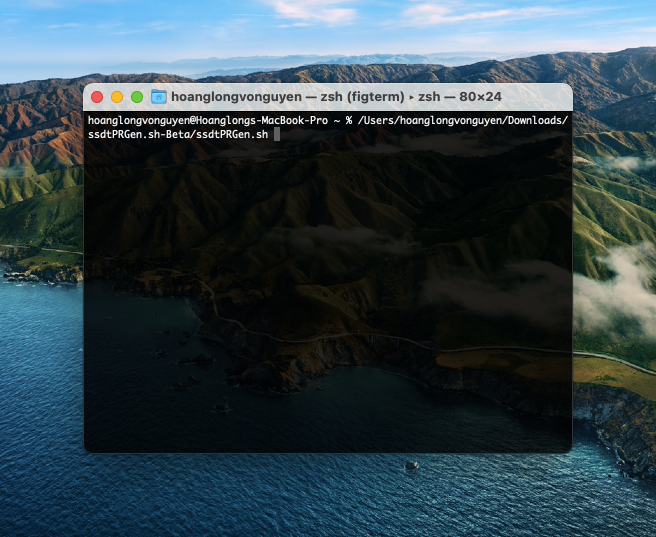Click the empty terminal area below the command

coord(328,300)
